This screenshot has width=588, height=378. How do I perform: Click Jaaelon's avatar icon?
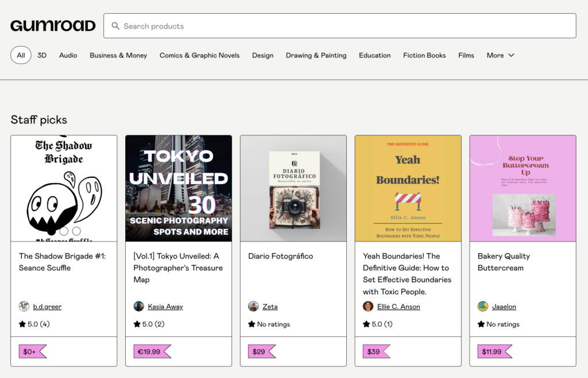point(483,306)
